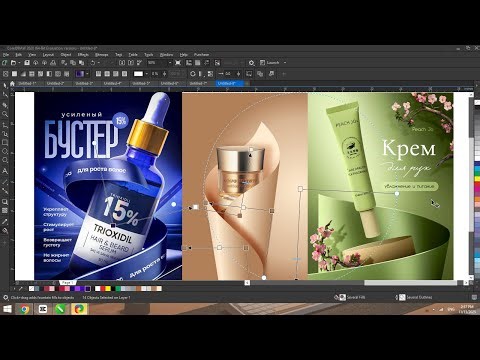This screenshot has width=480, height=360.
Task: Pick the yellow swatch in document palette
Action: click(x=108, y=289)
